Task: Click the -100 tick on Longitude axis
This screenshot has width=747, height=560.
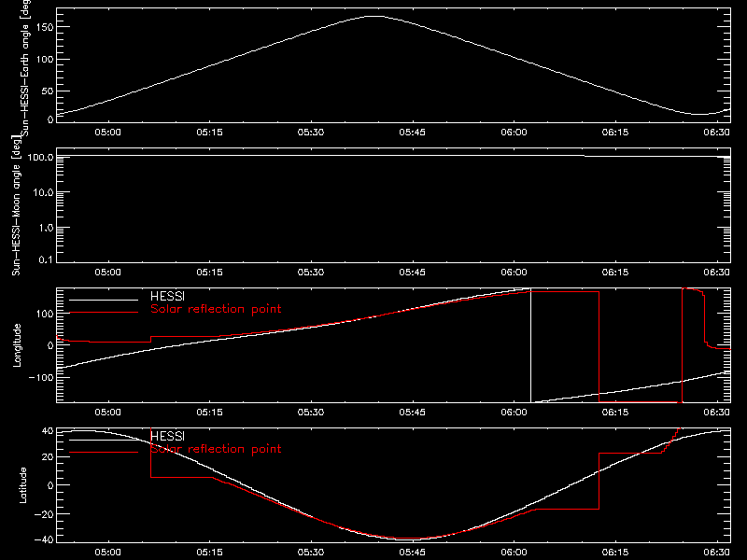Action: click(x=41, y=377)
